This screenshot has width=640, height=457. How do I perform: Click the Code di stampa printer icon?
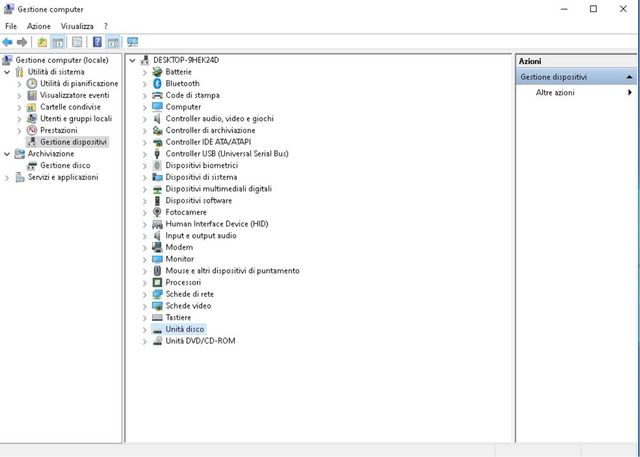pos(157,95)
